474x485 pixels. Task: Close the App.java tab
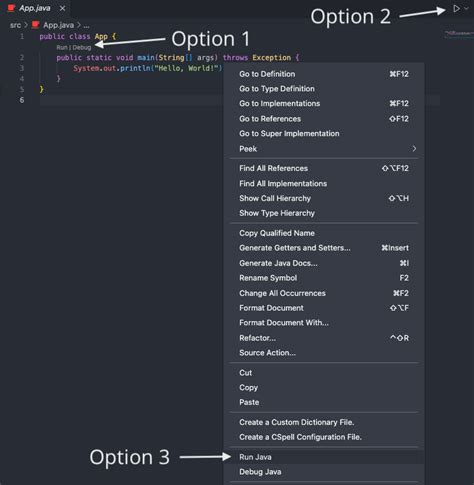(x=62, y=8)
